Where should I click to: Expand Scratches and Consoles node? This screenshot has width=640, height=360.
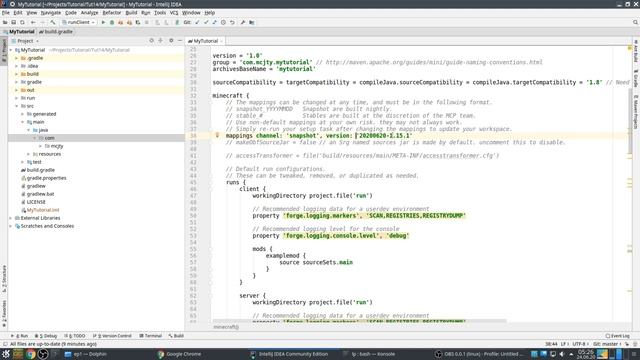(x=11, y=226)
